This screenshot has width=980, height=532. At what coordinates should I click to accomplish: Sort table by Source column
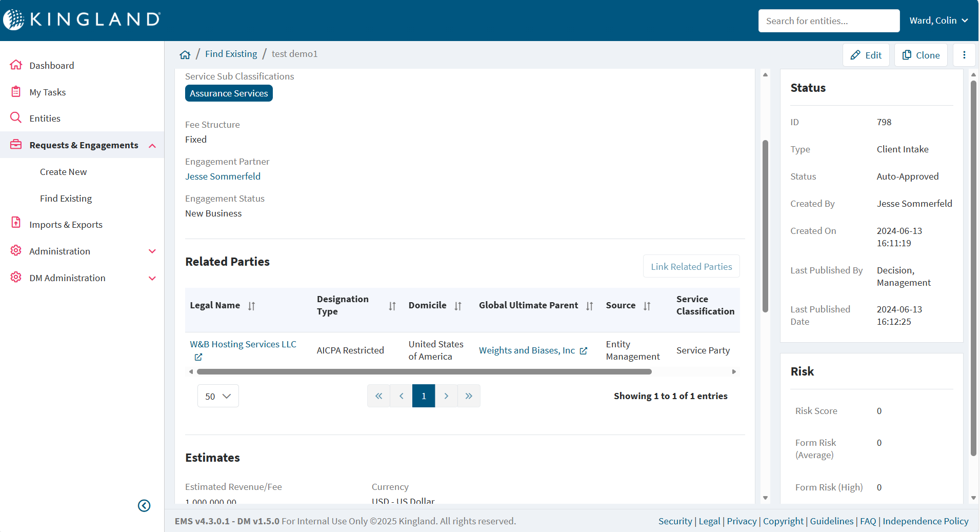click(x=647, y=306)
